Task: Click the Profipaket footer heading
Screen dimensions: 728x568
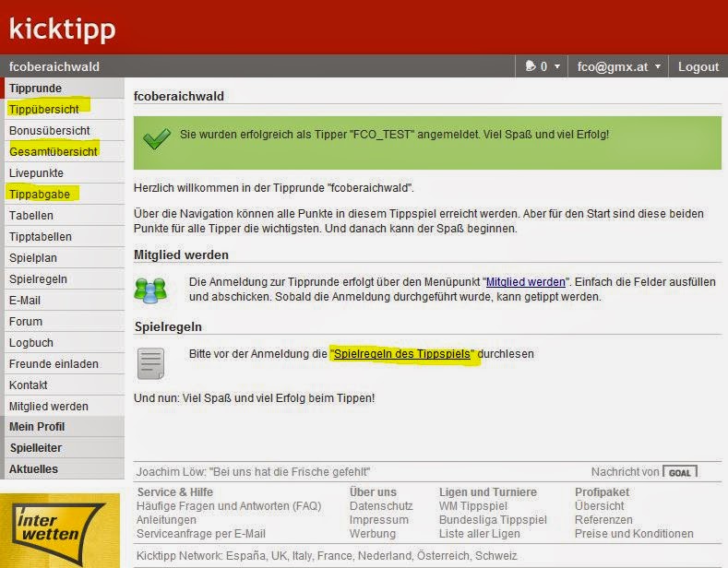Action: pos(603,492)
